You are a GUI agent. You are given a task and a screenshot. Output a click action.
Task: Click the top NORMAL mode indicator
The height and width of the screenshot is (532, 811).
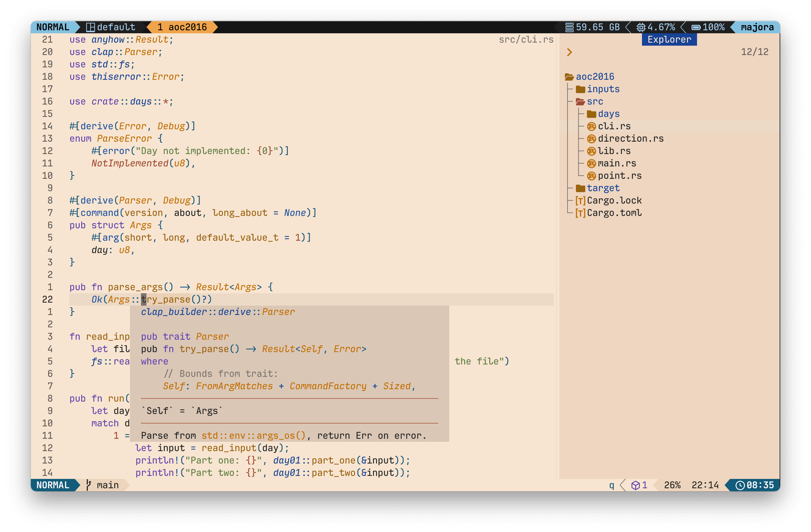click(53, 27)
